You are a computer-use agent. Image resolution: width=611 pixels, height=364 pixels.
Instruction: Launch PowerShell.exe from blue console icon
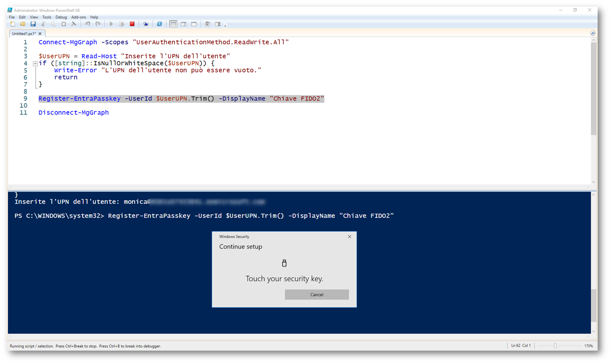[159, 24]
